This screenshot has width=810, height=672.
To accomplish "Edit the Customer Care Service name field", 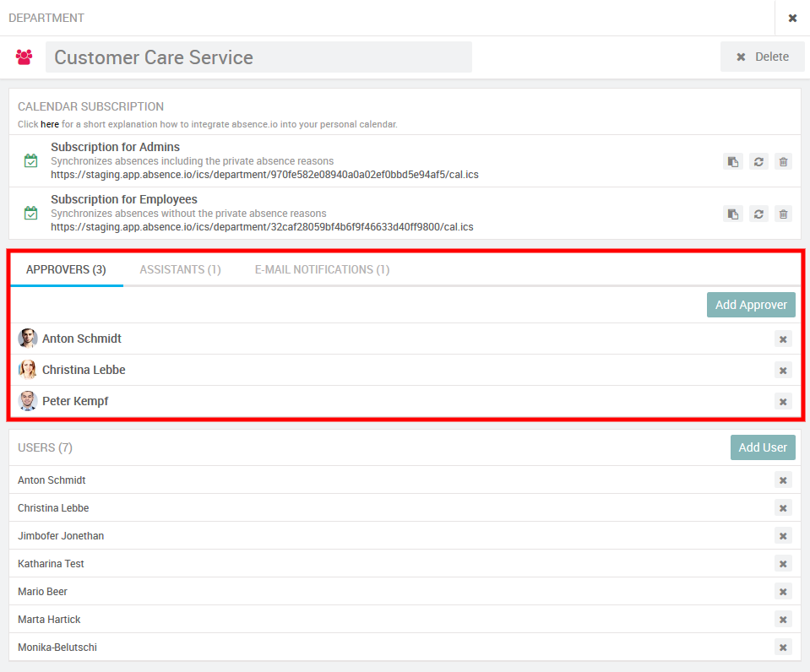I will click(x=258, y=57).
